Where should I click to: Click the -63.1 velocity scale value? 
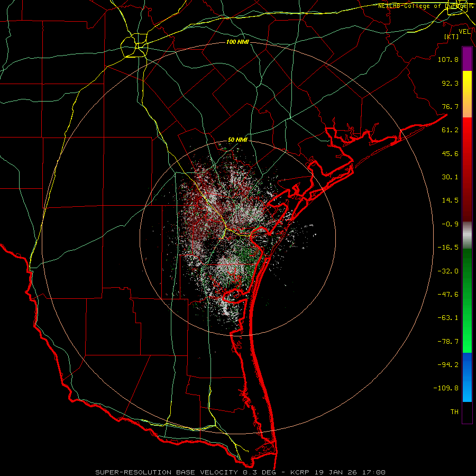click(x=448, y=318)
